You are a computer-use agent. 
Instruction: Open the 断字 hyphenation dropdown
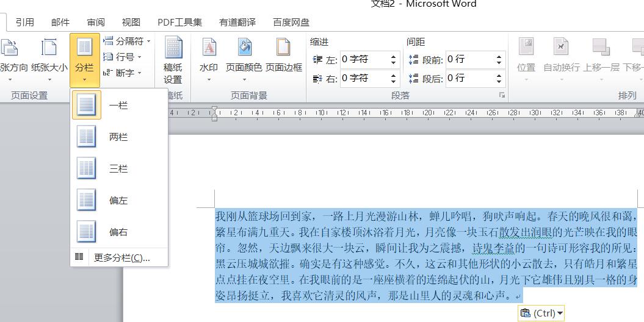pyautogui.click(x=122, y=73)
